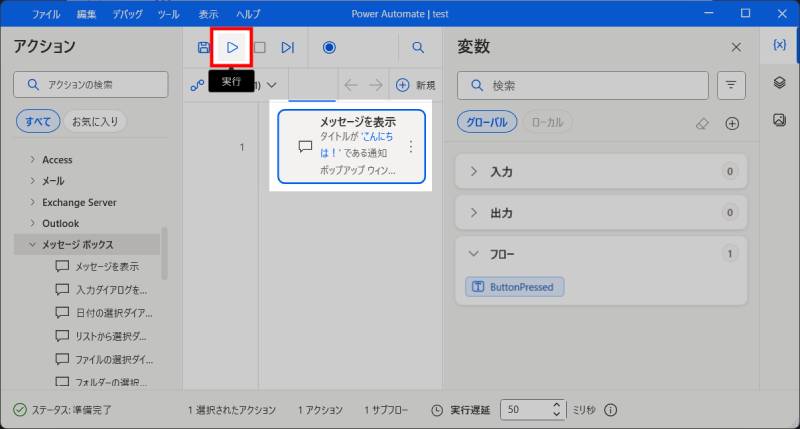Screen dimensions: 800x429
Task: Click the actions pane scrollbar
Action: click(x=164, y=254)
